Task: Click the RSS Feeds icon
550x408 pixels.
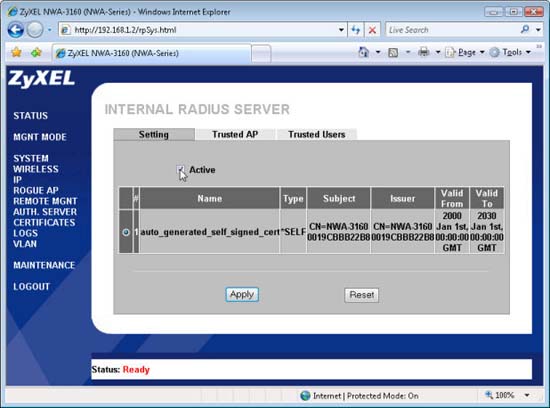Action: point(393,53)
